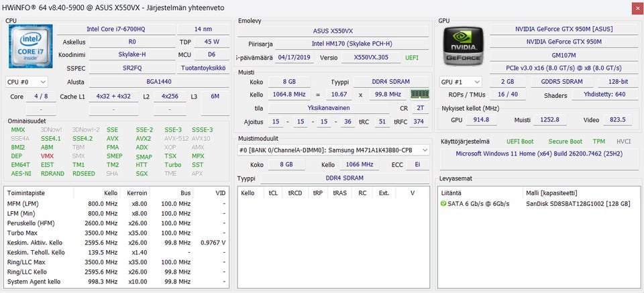644x293 pixels.
Task: Click the Tuotantoyksikkö field
Action: tap(202, 68)
